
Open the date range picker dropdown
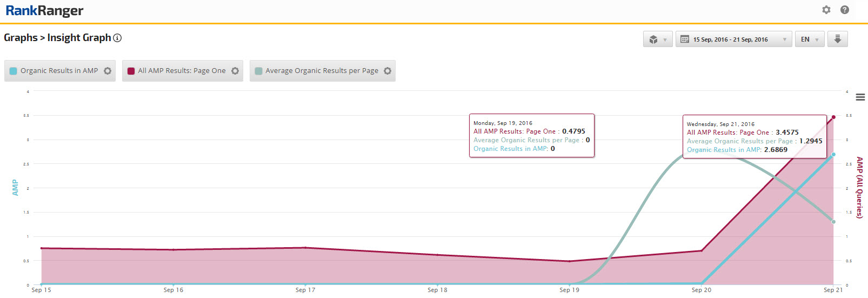point(733,39)
